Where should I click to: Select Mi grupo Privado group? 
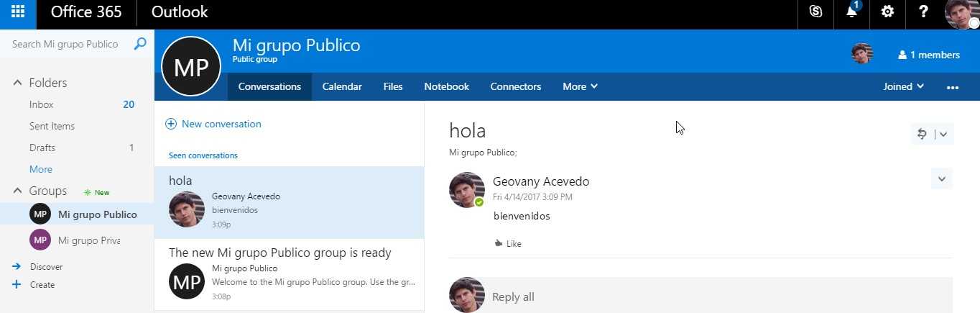(x=77, y=240)
